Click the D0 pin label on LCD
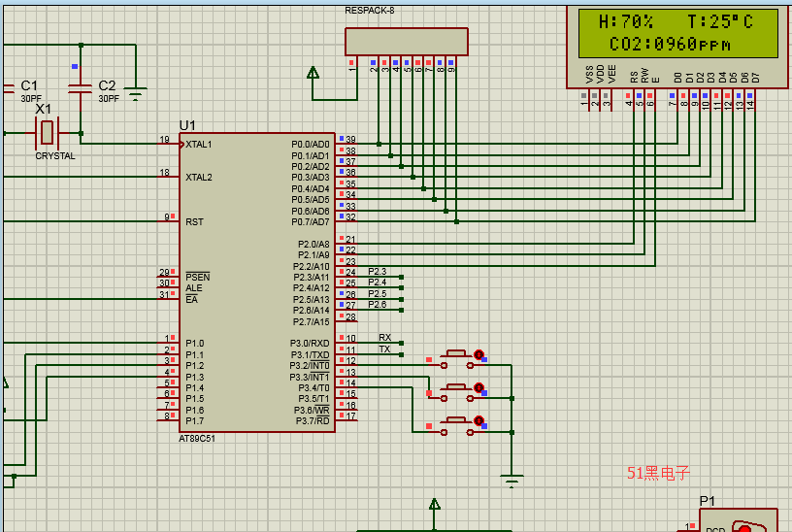The height and width of the screenshot is (532, 792). pos(677,78)
